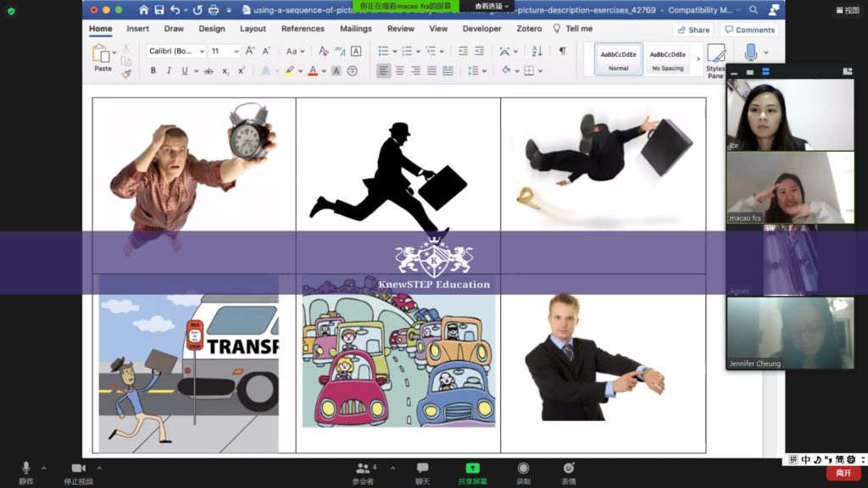Click the Print icon in the title bar

click(x=213, y=10)
